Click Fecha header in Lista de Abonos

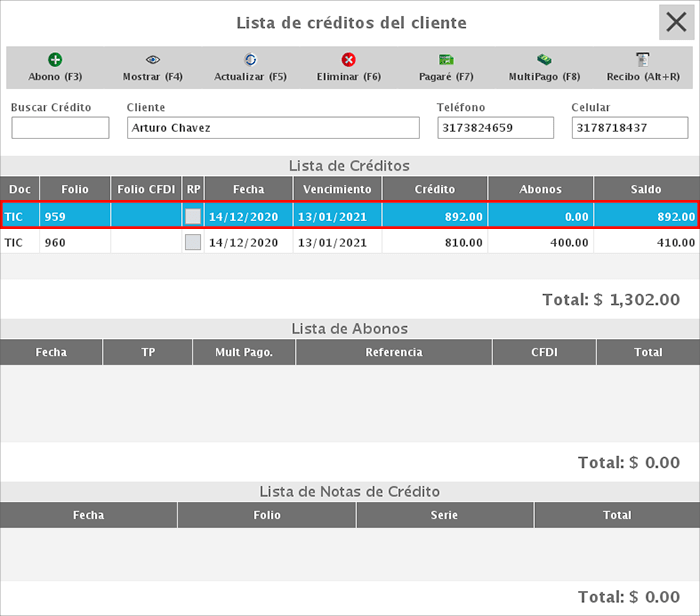click(x=51, y=352)
